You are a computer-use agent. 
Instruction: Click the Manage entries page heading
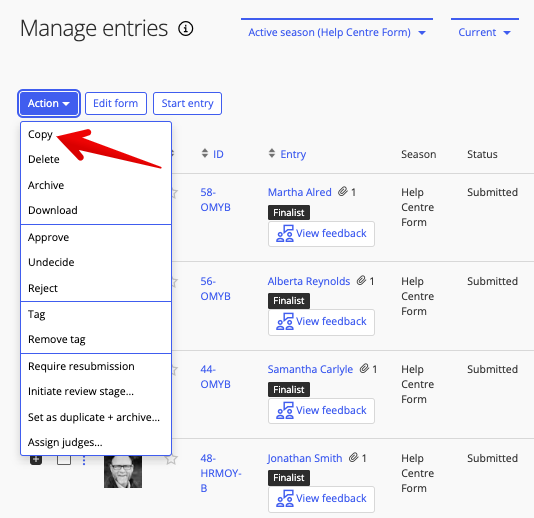(94, 29)
